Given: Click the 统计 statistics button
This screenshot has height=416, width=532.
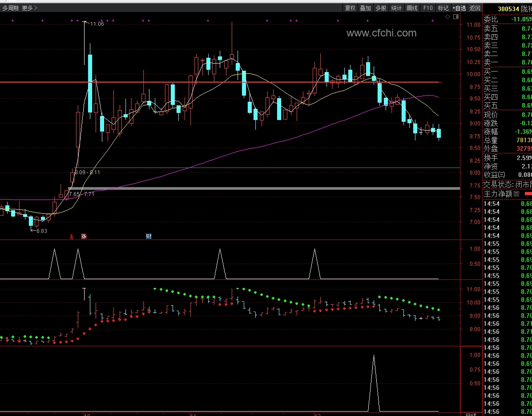Looking at the screenshot, I should coord(396,8).
